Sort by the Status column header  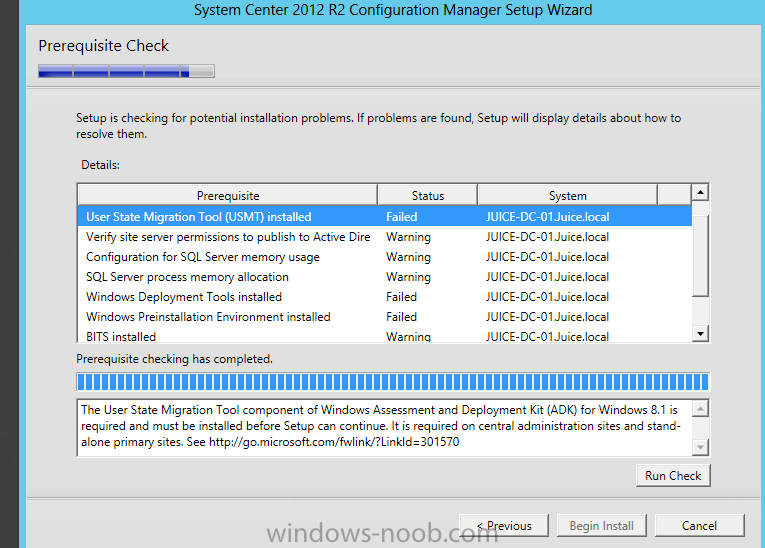tap(427, 195)
